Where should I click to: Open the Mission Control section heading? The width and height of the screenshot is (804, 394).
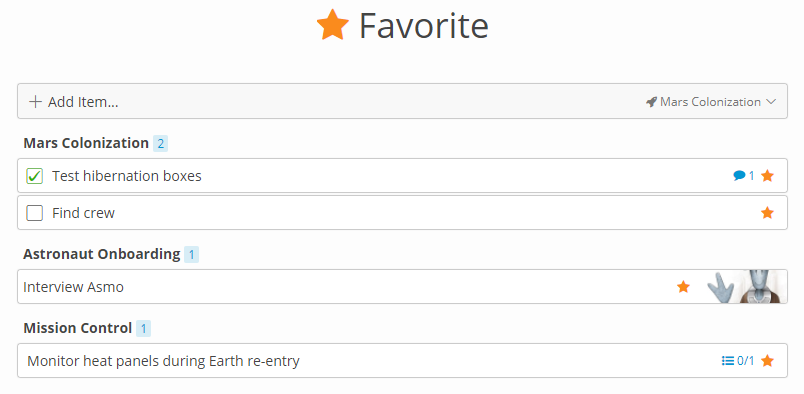tap(78, 328)
